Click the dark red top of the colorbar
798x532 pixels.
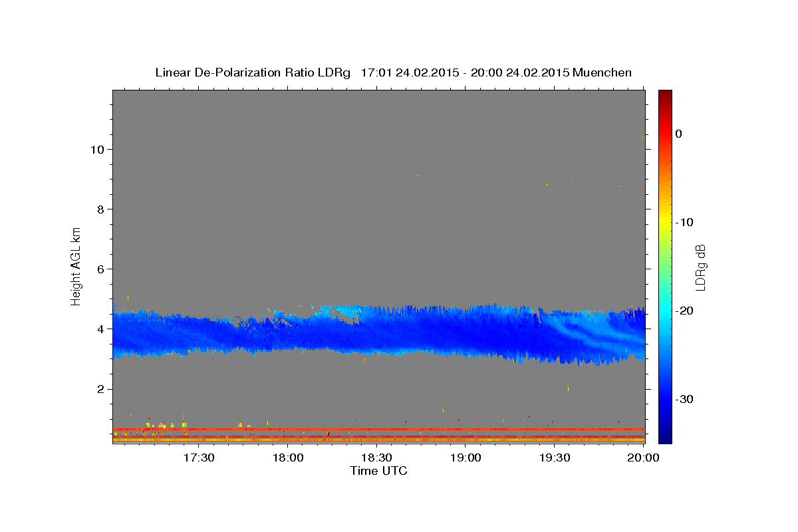665,96
